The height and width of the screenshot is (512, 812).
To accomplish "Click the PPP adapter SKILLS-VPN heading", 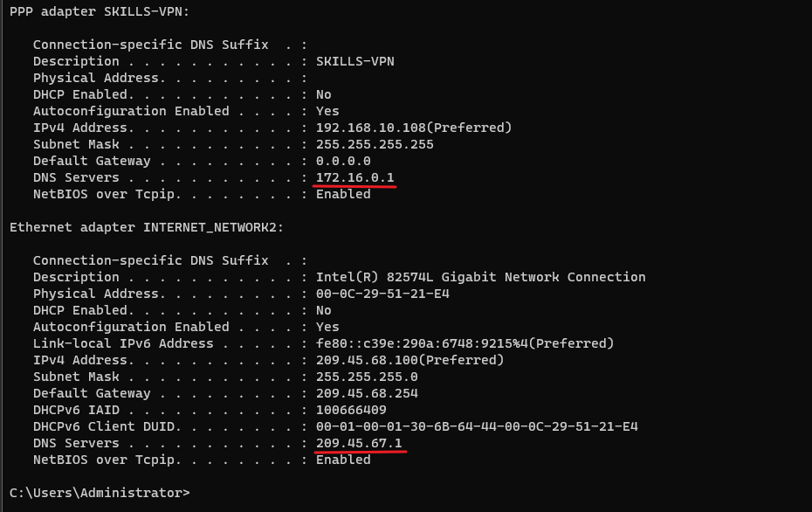I will 100,11.
